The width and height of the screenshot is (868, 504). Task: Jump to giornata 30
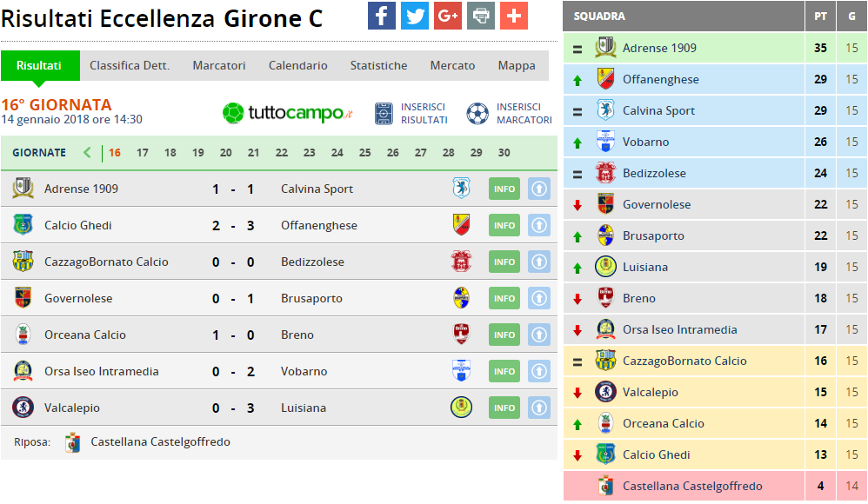pyautogui.click(x=504, y=153)
